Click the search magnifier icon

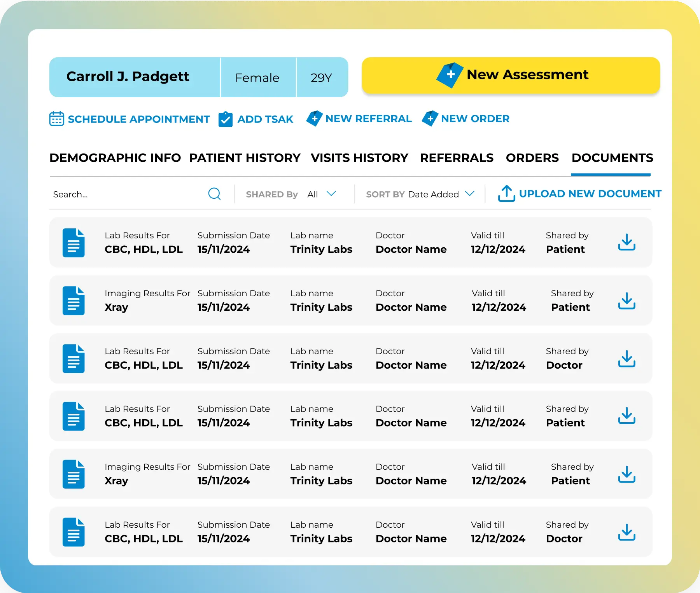pyautogui.click(x=214, y=194)
